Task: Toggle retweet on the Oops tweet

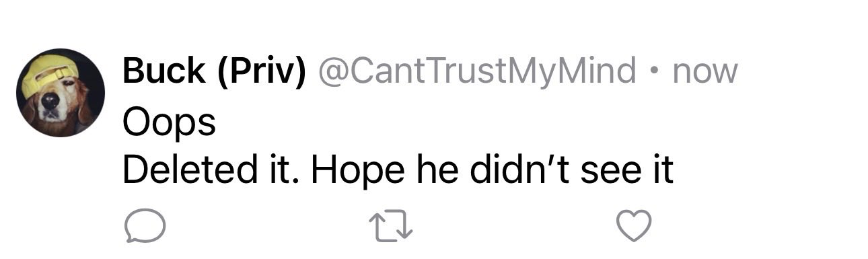Action: 390,225
